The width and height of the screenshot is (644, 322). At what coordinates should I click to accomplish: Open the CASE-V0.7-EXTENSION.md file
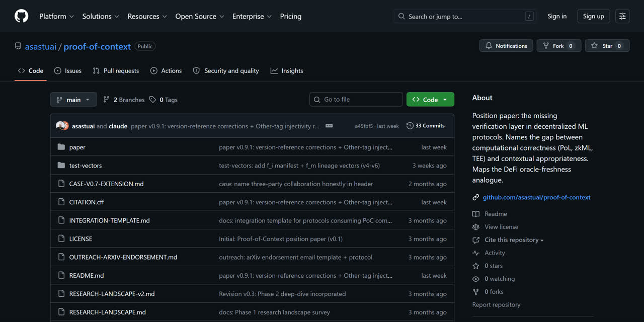[106, 184]
